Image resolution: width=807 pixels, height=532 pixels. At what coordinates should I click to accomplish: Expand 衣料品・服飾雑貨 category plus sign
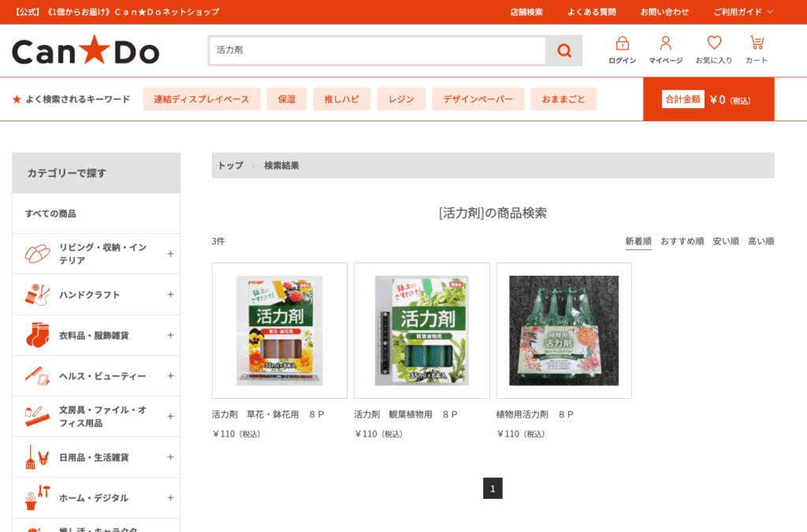170,335
